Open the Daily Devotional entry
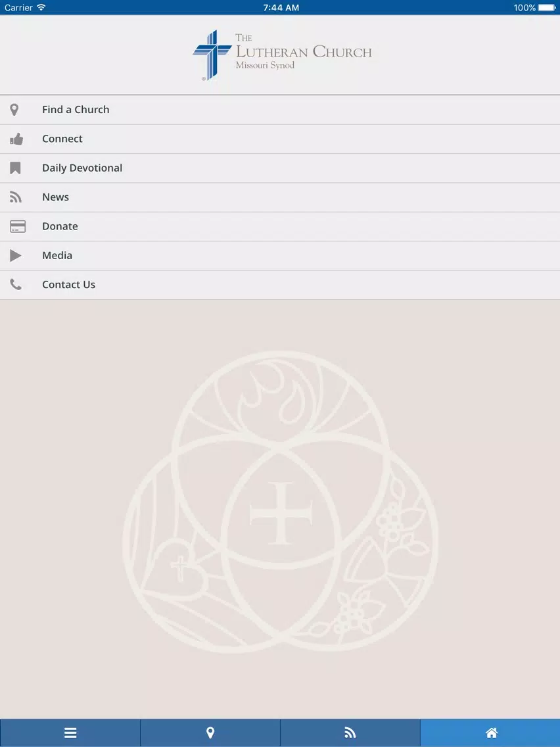This screenshot has height=747, width=560. tap(280, 168)
